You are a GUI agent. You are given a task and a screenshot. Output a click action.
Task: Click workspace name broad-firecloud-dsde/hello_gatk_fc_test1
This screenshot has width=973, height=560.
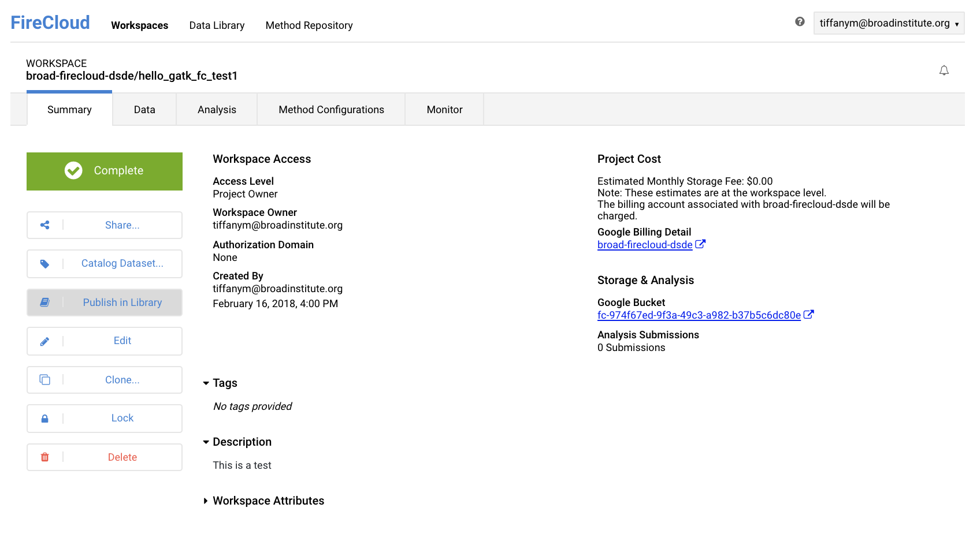(132, 76)
